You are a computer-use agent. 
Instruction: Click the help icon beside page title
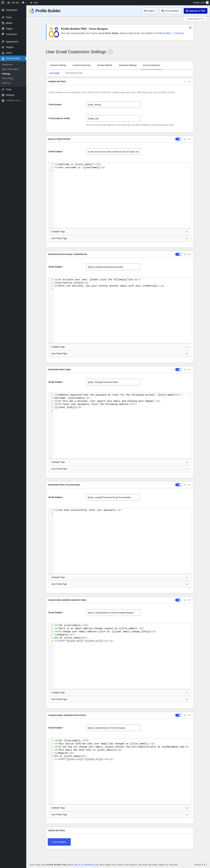pos(110,52)
